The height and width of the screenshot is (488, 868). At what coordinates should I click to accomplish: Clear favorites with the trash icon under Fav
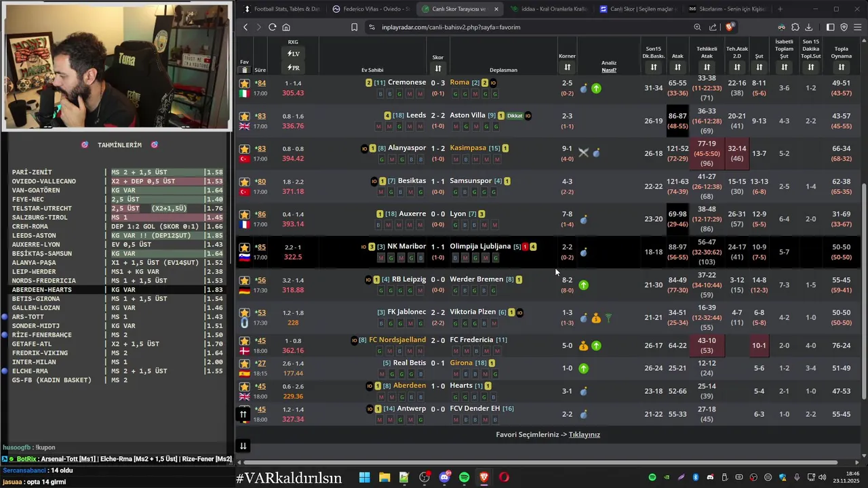(x=244, y=70)
